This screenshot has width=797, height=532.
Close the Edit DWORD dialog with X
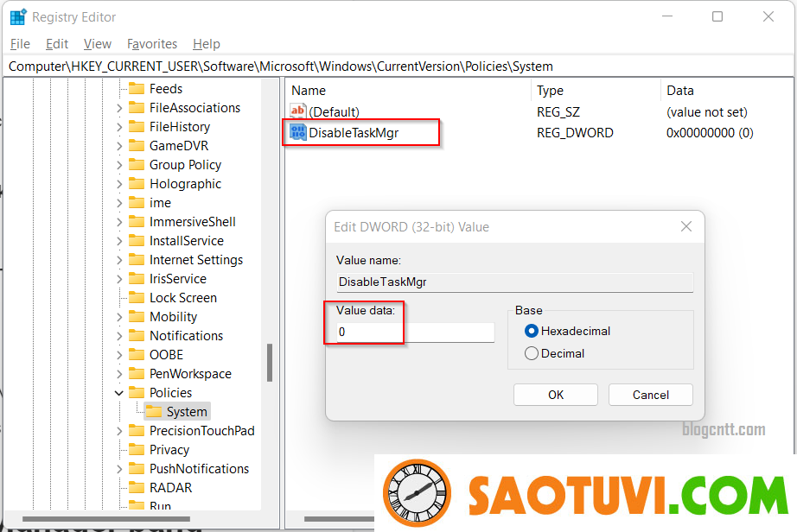pyautogui.click(x=686, y=227)
